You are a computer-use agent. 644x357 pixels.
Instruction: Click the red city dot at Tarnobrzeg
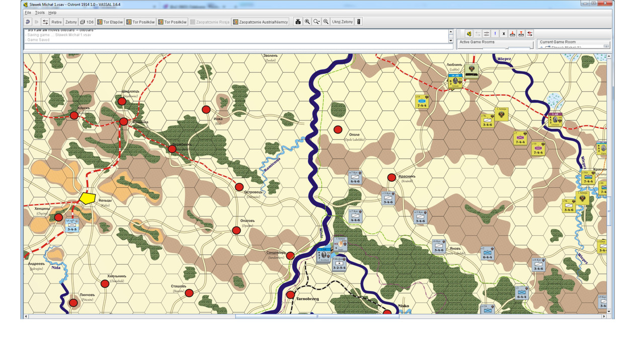[x=290, y=295]
